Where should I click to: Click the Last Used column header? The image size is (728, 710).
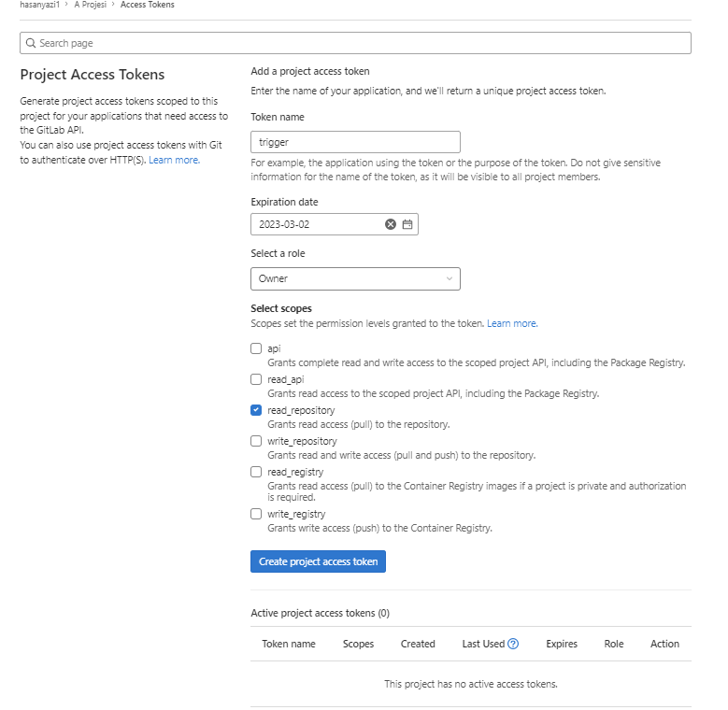[x=483, y=644]
